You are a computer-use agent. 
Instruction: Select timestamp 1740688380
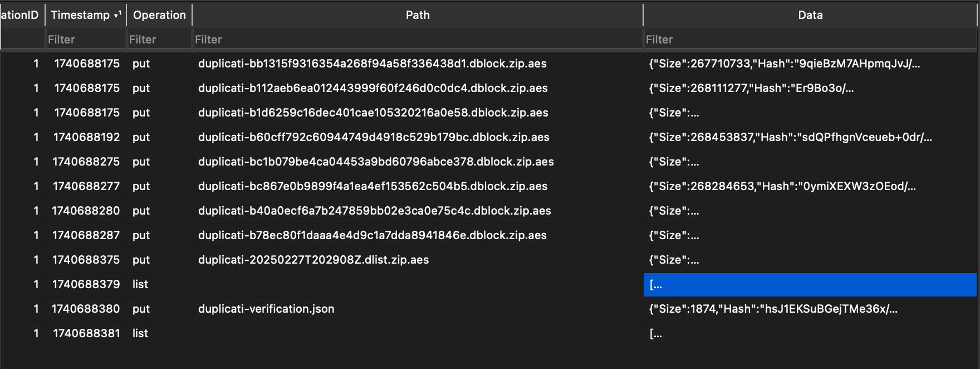pos(86,309)
